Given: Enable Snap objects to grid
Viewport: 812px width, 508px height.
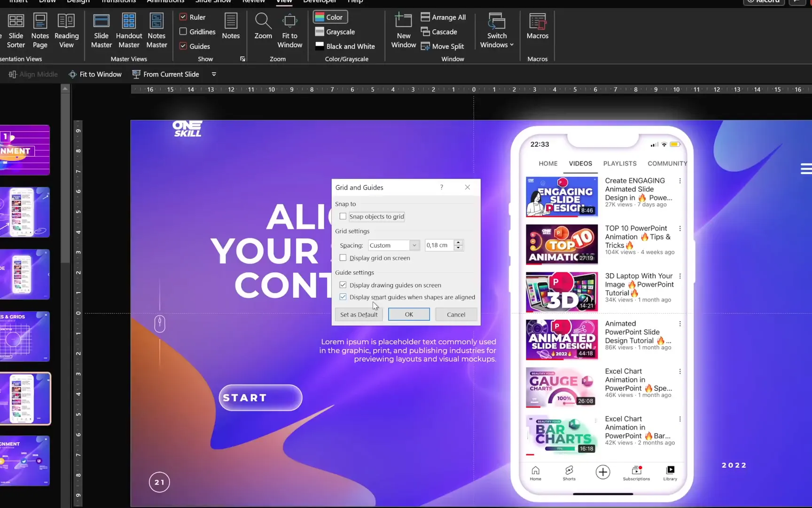Looking at the screenshot, I should [x=343, y=216].
